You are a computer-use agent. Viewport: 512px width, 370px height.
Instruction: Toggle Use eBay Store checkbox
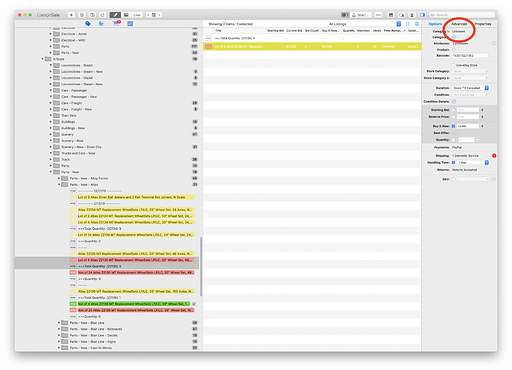pos(453,65)
